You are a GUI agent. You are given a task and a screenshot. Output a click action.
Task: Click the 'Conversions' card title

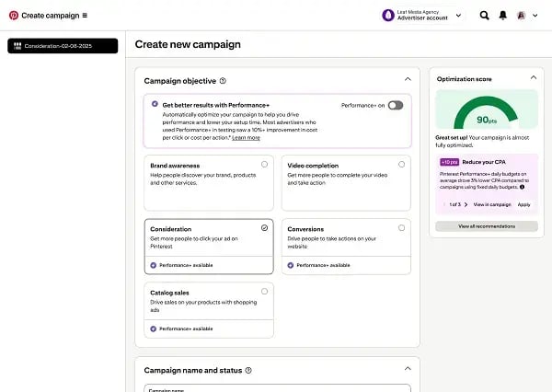pos(305,229)
